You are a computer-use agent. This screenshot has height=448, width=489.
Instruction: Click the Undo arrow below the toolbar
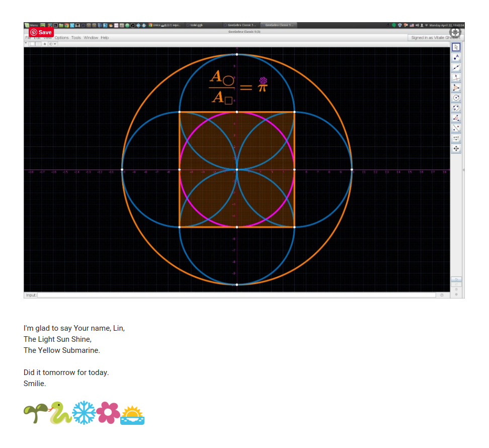point(456,279)
